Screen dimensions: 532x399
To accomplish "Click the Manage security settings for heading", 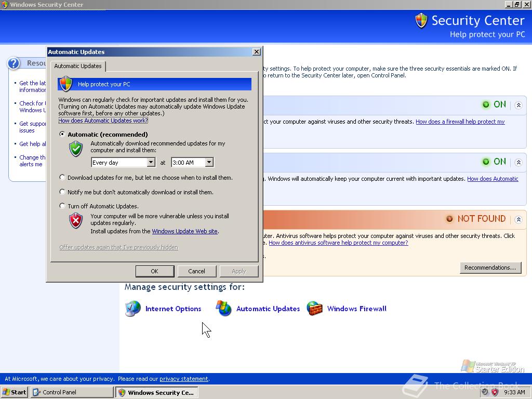I will (x=184, y=287).
